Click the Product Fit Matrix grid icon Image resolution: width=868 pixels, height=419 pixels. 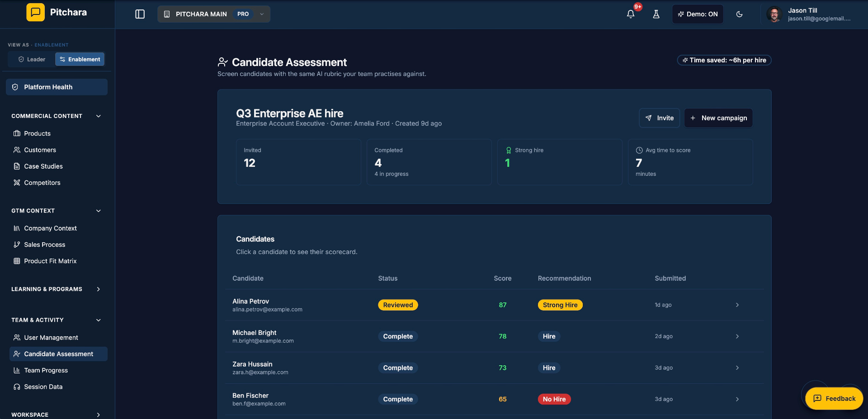(x=17, y=261)
